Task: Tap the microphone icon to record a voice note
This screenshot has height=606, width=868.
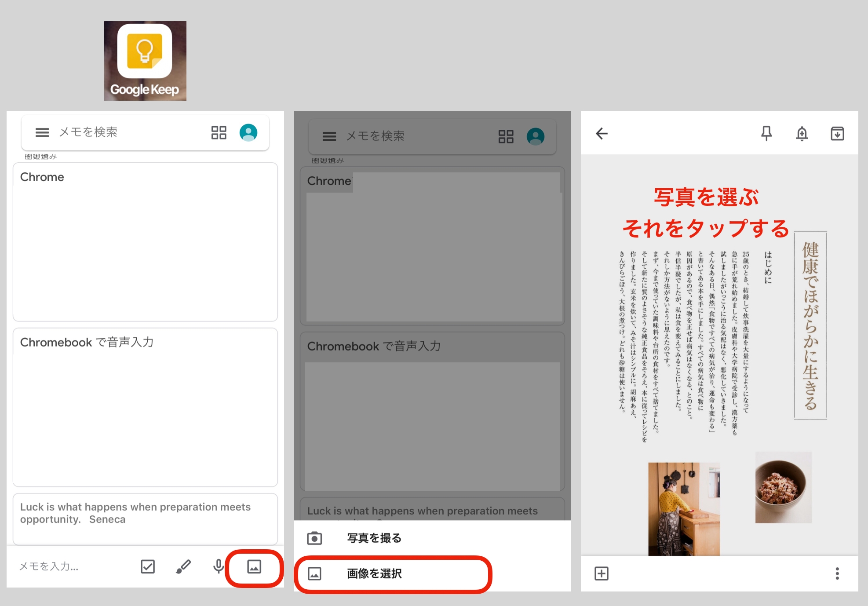Action: pos(219,567)
